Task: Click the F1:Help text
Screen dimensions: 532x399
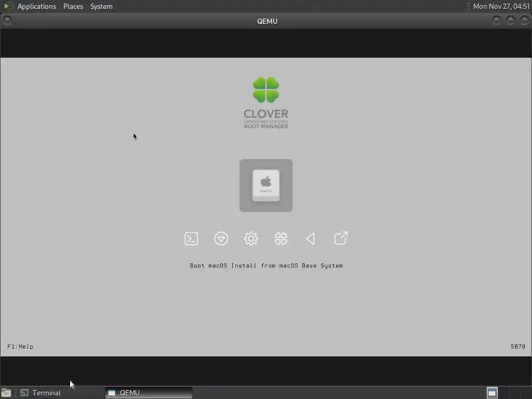Action: (x=20, y=347)
